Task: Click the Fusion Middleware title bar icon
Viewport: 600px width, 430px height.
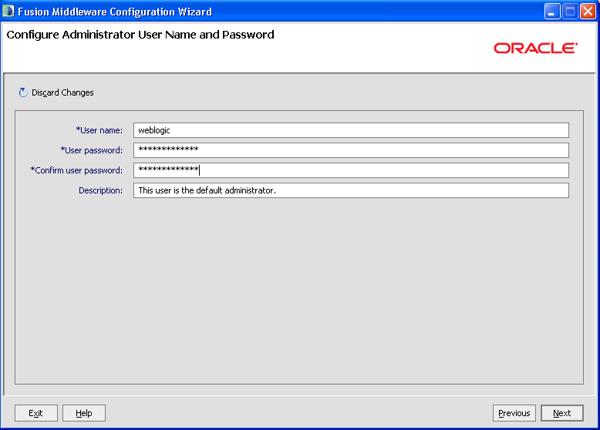Action: pyautogui.click(x=10, y=9)
